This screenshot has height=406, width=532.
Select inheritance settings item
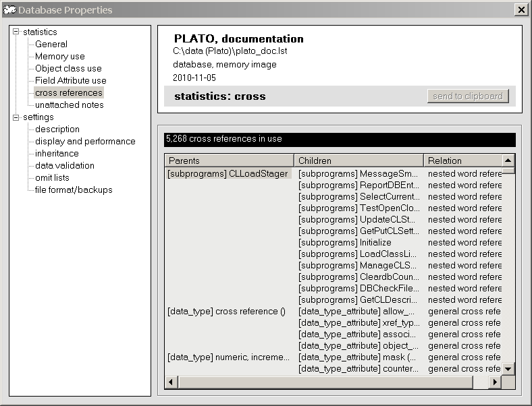pos(57,154)
